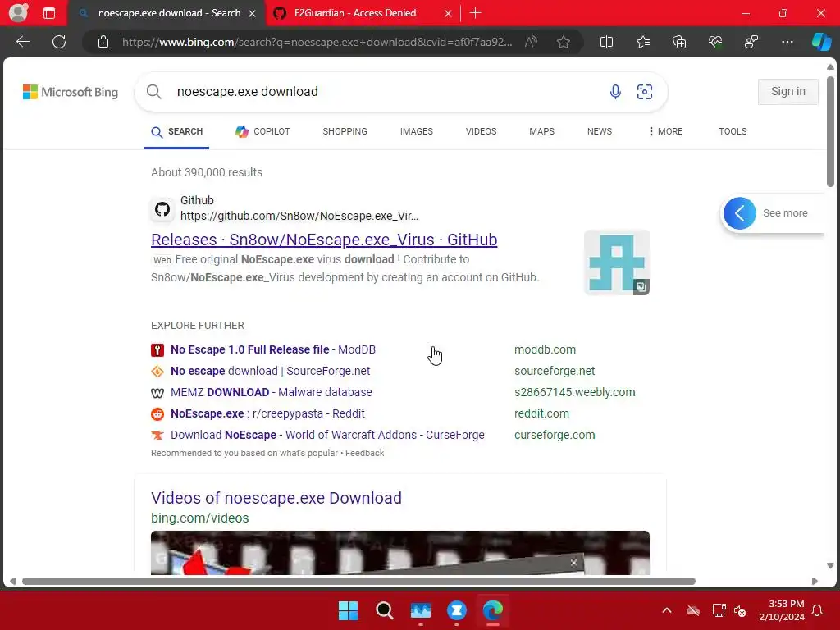Image resolution: width=840 pixels, height=630 pixels.
Task: Click the Feedback link under recommendations
Action: [364, 453]
